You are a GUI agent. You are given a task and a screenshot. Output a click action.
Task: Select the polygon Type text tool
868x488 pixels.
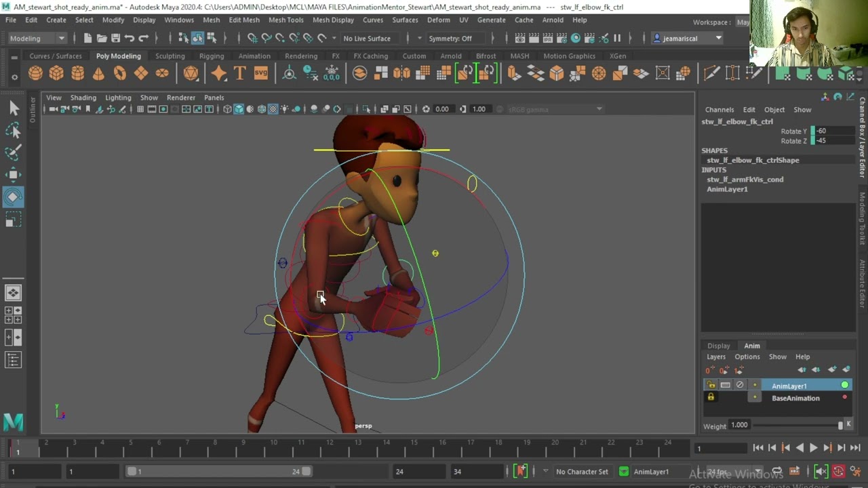click(x=239, y=73)
